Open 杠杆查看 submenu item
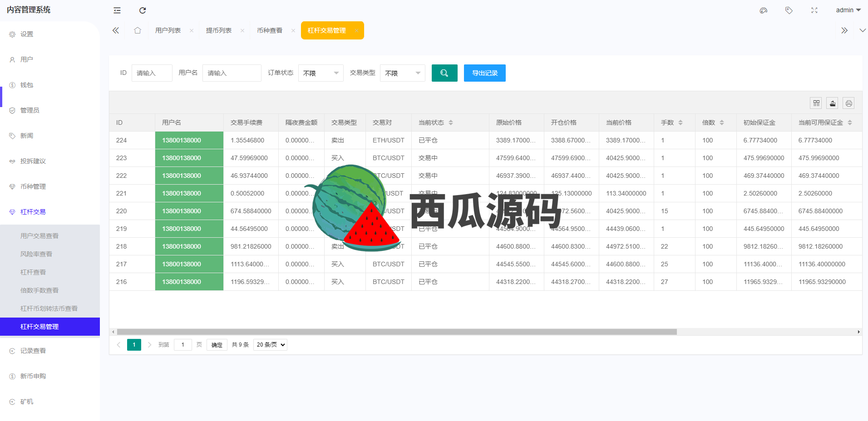 point(50,272)
